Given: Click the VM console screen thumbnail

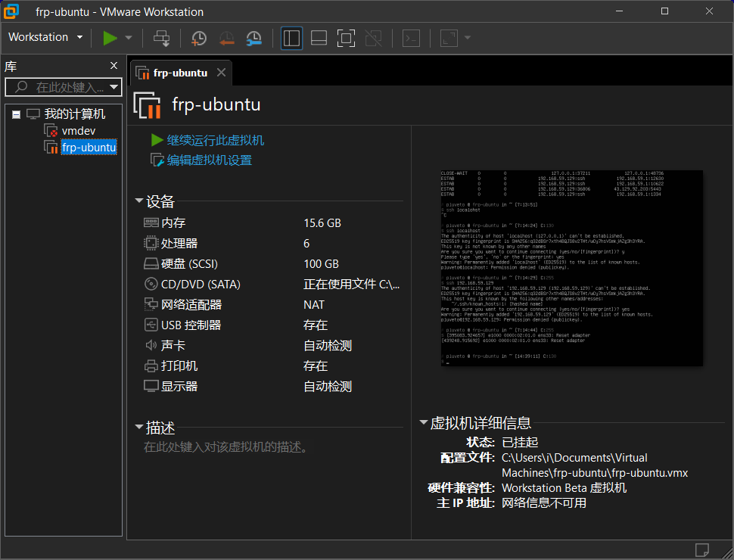Looking at the screenshot, I should click(571, 268).
